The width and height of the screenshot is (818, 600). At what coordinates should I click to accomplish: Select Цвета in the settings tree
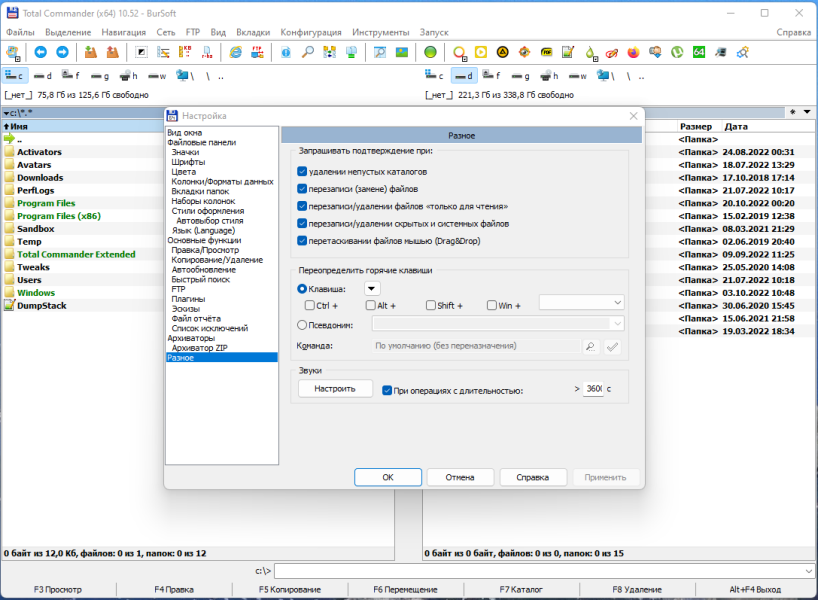[x=184, y=172]
